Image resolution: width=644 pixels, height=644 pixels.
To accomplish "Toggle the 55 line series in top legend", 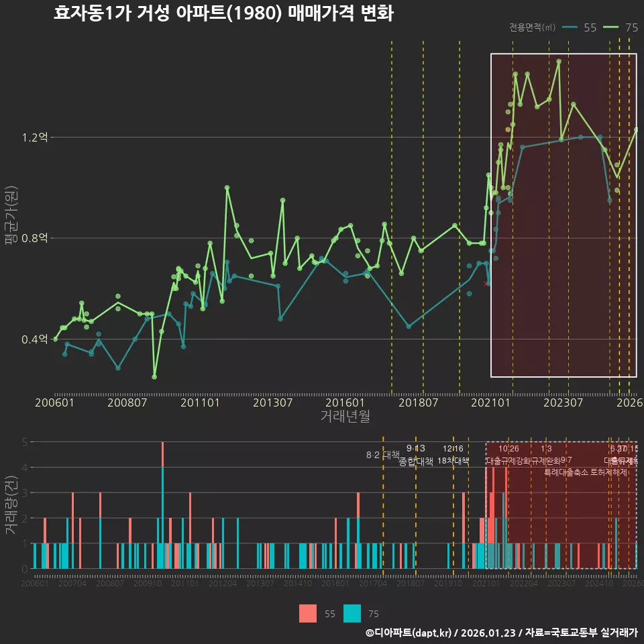I will click(579, 28).
